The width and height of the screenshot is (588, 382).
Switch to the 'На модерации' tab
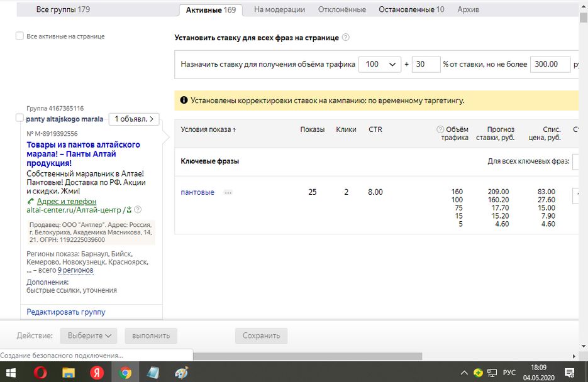279,9
